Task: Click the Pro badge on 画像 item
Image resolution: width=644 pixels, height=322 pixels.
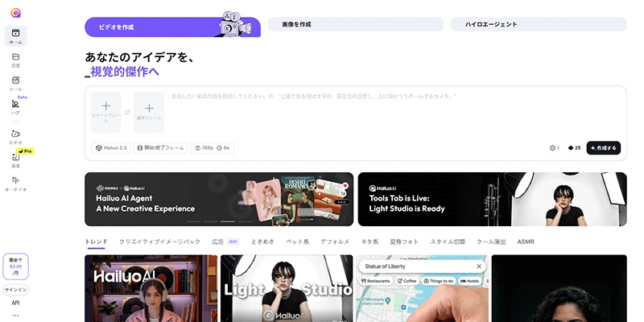Action: tap(26, 151)
